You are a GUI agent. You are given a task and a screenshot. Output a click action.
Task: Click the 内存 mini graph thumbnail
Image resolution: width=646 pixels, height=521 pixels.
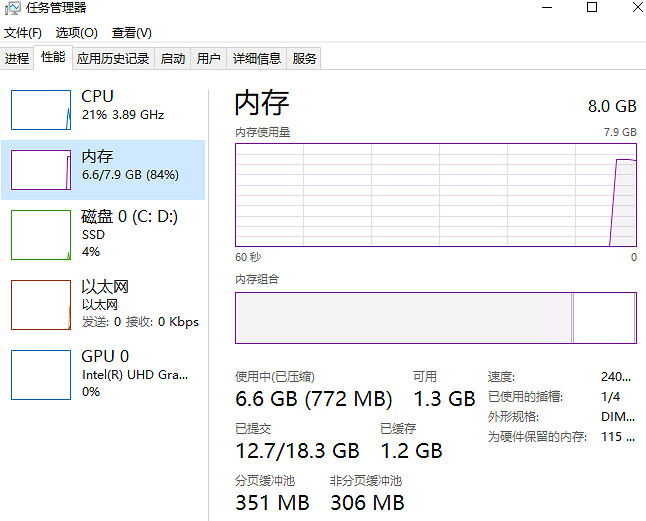point(41,169)
